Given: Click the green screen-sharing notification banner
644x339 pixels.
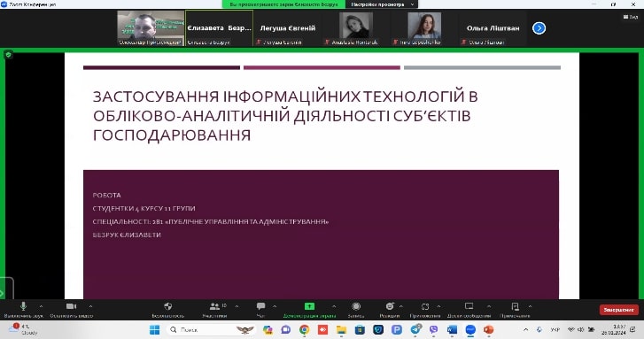Looking at the screenshot, I should tap(283, 4).
